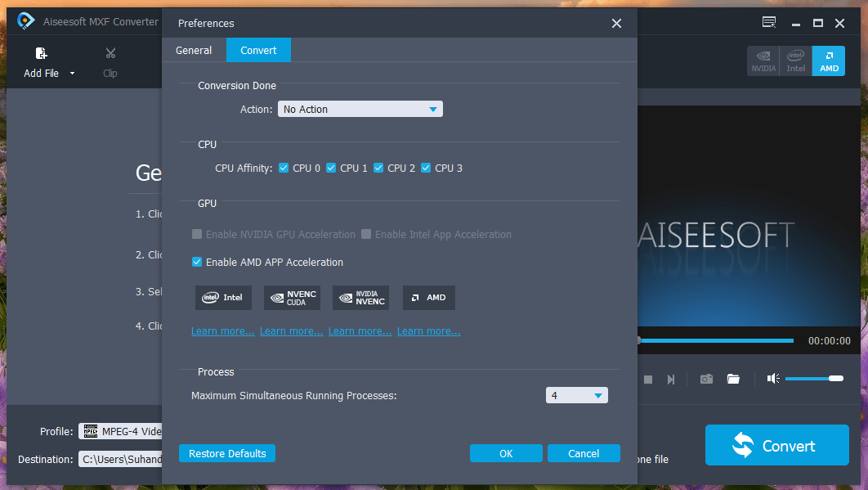The image size is (868, 490).
Task: Click the video playback progress bar
Action: pyautogui.click(x=716, y=340)
